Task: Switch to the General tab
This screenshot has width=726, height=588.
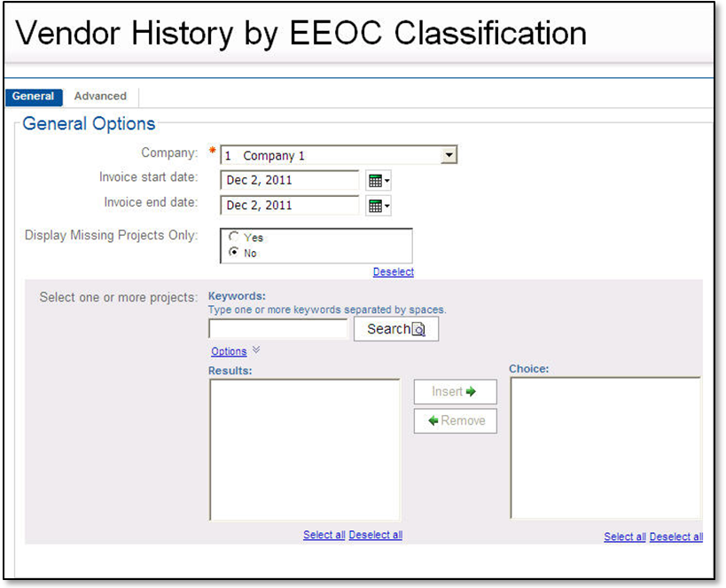Action: 34,97
